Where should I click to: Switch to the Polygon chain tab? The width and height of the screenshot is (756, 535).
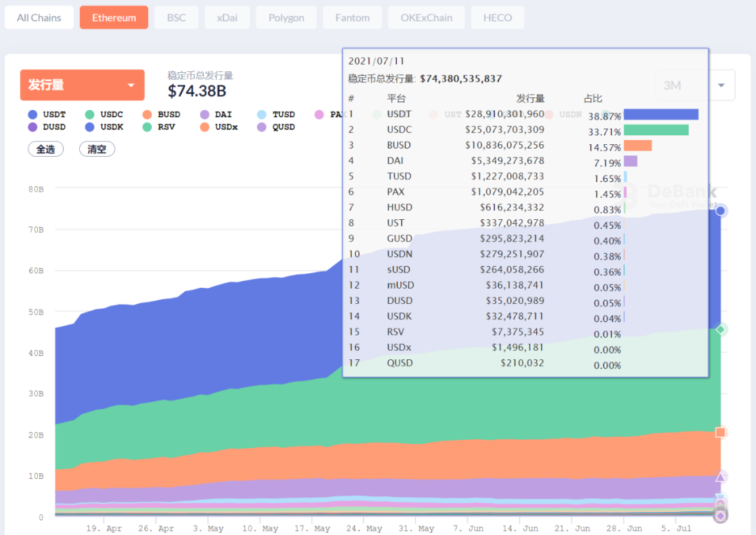click(286, 18)
